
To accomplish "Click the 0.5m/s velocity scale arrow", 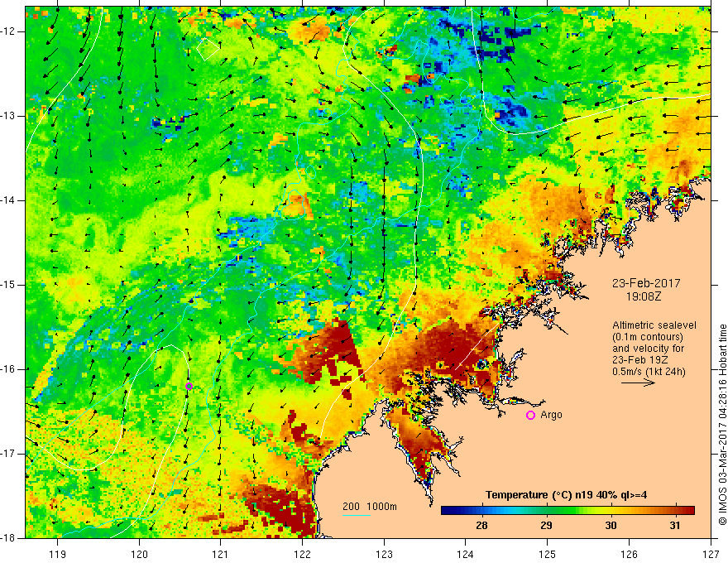I will 639,383.
